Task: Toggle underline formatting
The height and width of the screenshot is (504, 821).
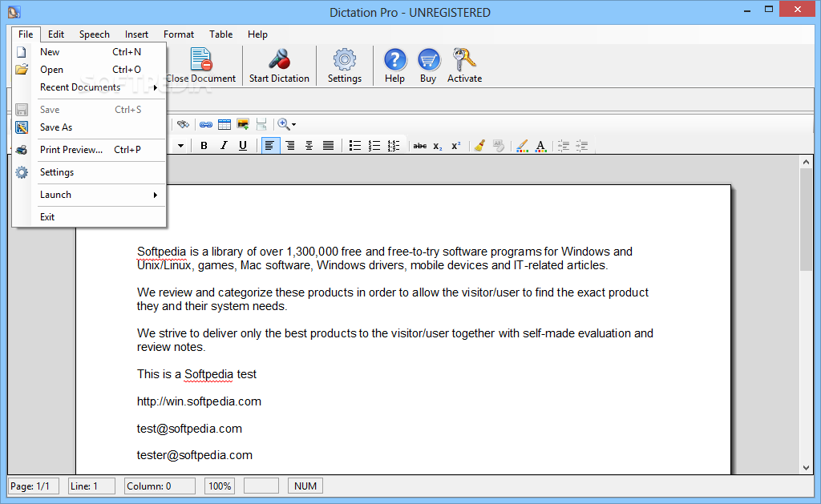Action: click(x=243, y=146)
